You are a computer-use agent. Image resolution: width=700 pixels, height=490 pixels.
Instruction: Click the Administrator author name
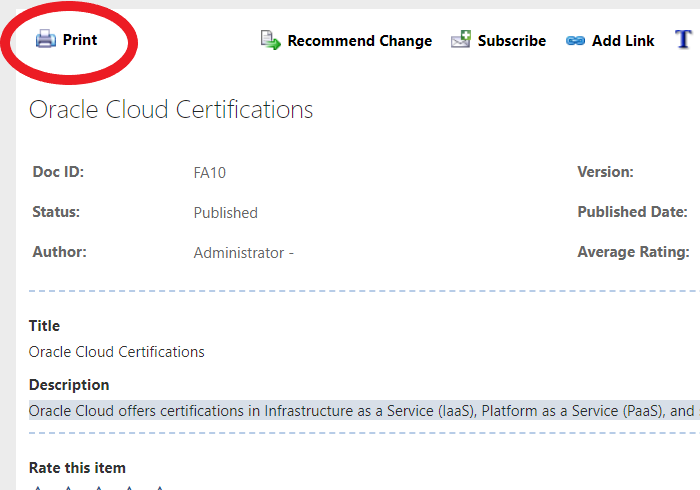tap(240, 253)
